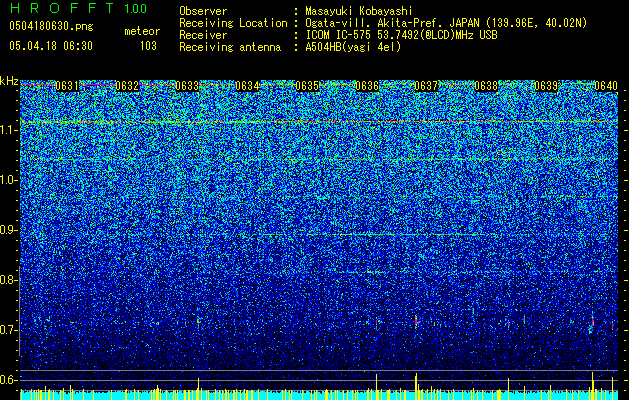Click the Receiving antenna field label
Viewport: 629px width, 400px height.
point(230,47)
